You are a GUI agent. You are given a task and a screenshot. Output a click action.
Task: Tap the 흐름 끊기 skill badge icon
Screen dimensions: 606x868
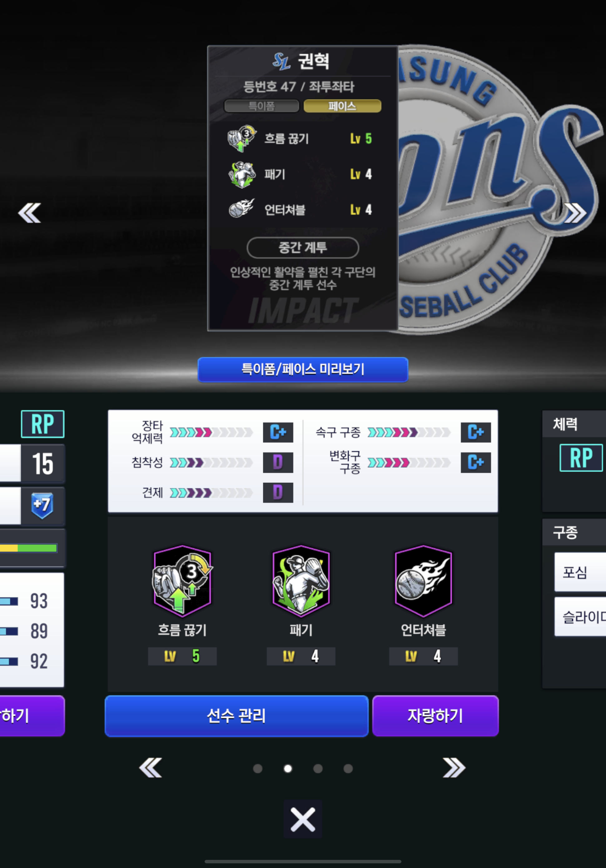[182, 581]
